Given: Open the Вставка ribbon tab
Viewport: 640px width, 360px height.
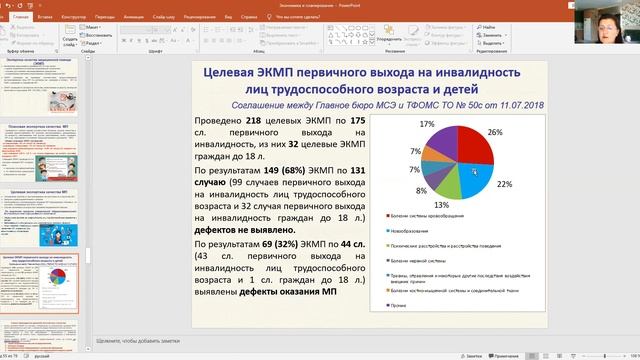Looking at the screenshot, I should (x=45, y=17).
